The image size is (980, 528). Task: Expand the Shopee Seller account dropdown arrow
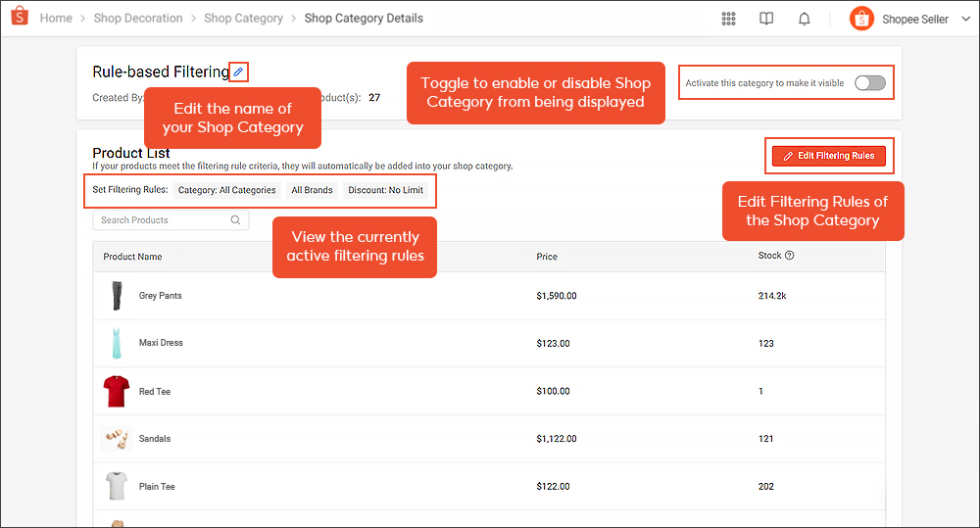pyautogui.click(x=965, y=19)
